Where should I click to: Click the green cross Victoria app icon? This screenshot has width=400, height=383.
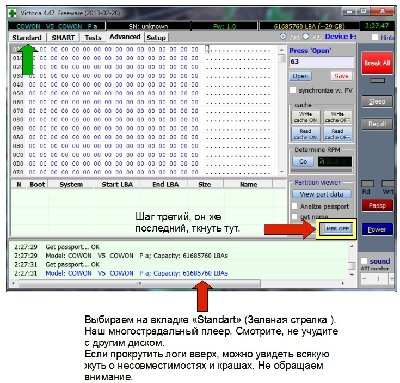click(12, 13)
